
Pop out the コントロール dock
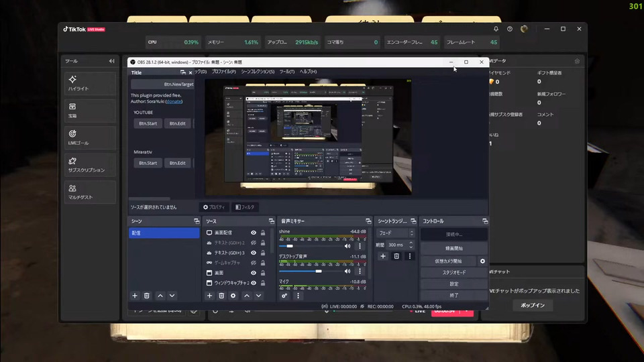click(x=485, y=221)
